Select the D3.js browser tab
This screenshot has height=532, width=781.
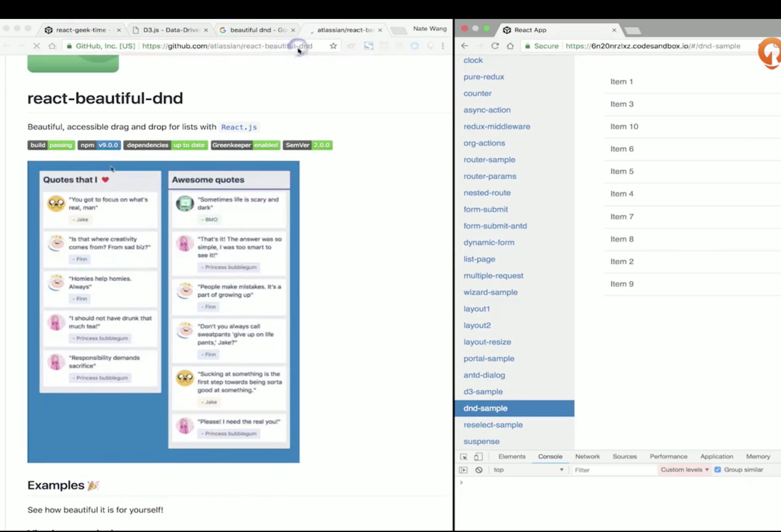[x=170, y=30]
